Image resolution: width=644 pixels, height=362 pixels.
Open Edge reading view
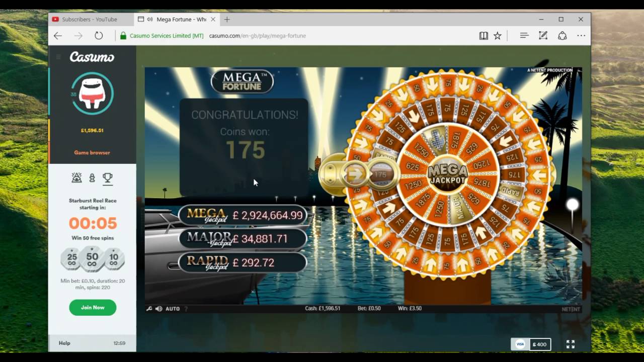[x=484, y=36]
